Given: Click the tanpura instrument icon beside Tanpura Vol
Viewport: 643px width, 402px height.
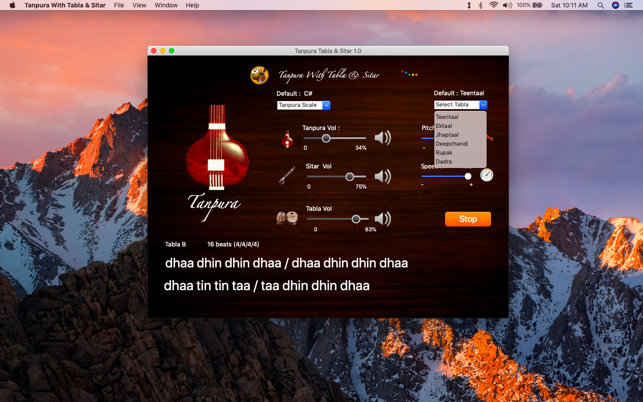Looking at the screenshot, I should [287, 139].
